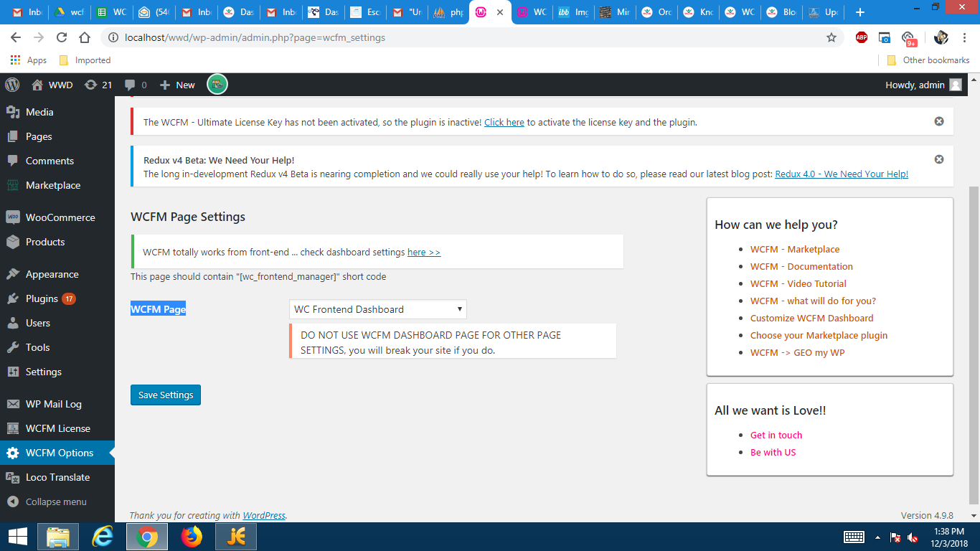Open the WCFM Page dropdown

378,309
